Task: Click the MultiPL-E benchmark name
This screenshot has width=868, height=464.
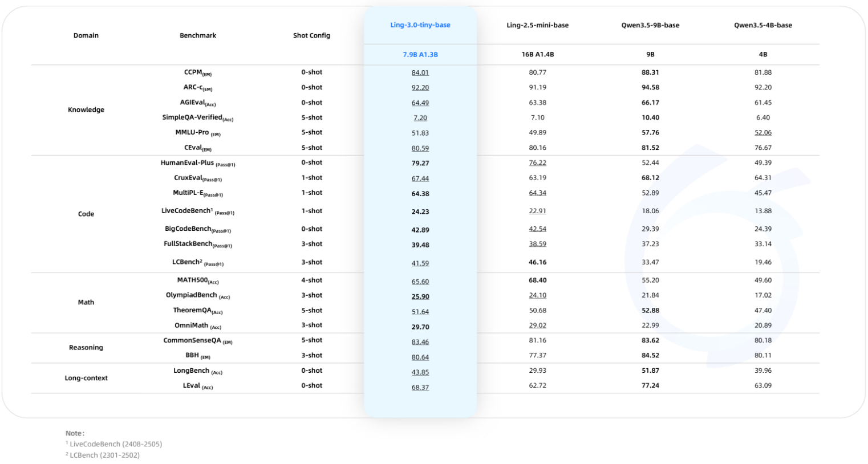Action: (x=198, y=193)
